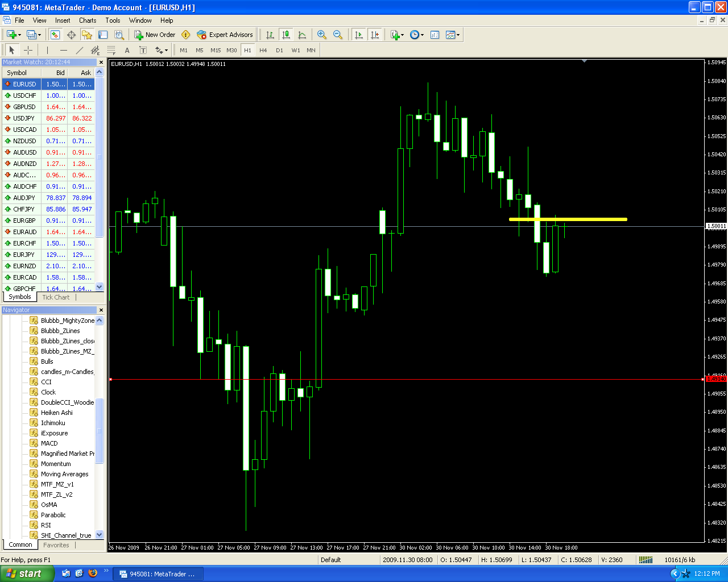Close the Navigator panel
The image size is (728, 582).
point(101,310)
